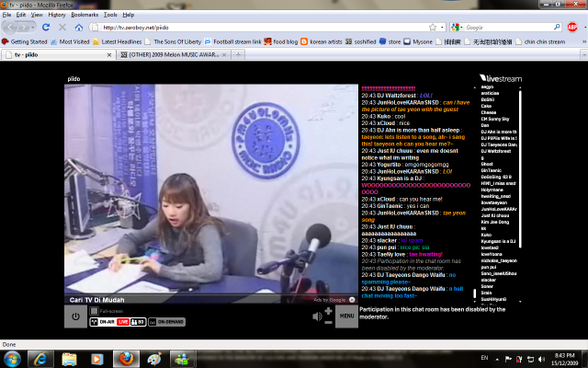Open the Bookmarks menu

tap(85, 15)
